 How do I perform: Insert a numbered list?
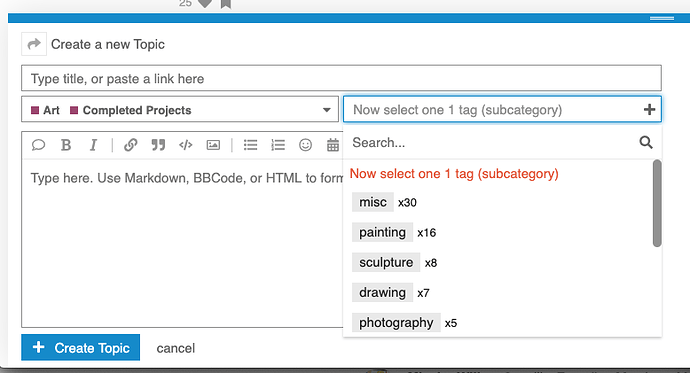(x=278, y=145)
